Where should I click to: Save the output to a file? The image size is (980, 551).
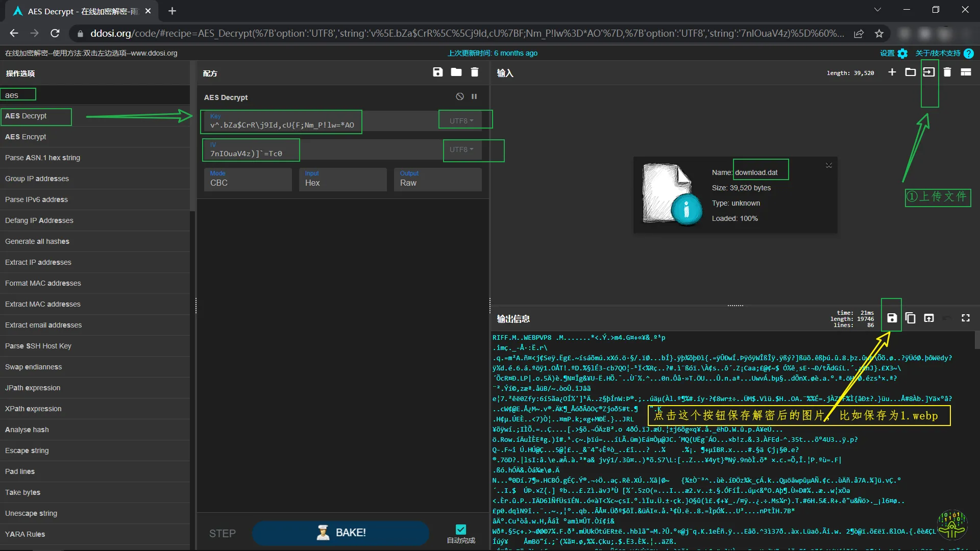pos(891,318)
